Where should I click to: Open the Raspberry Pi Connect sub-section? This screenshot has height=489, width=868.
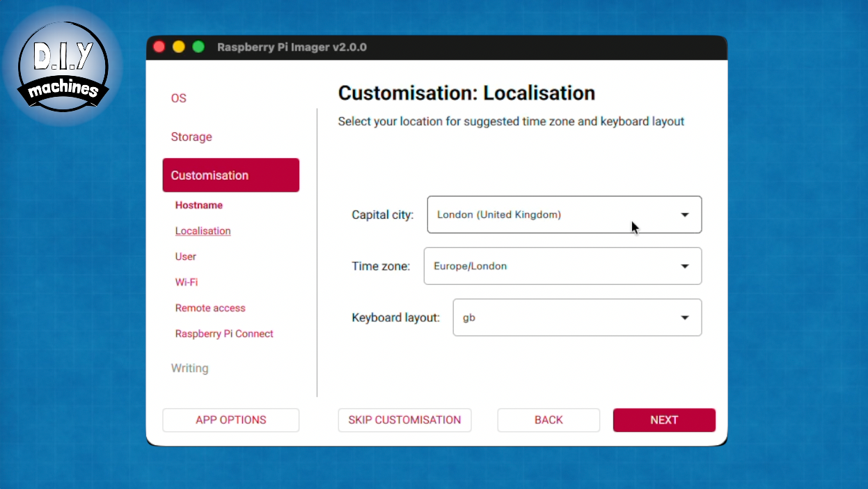point(224,334)
